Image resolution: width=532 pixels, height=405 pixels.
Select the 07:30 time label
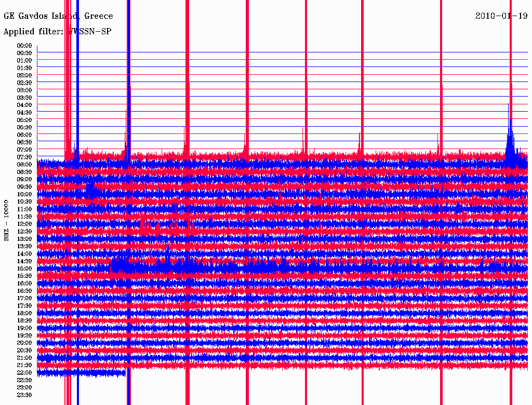[x=24, y=157]
